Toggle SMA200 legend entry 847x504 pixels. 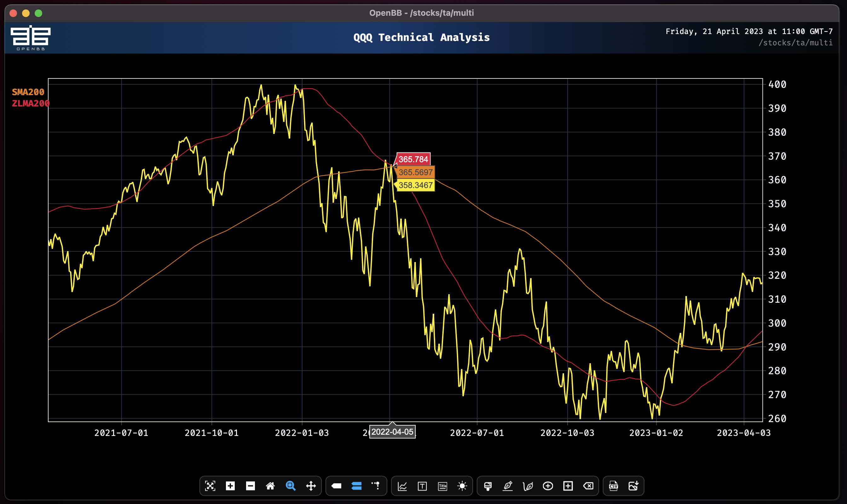click(28, 92)
